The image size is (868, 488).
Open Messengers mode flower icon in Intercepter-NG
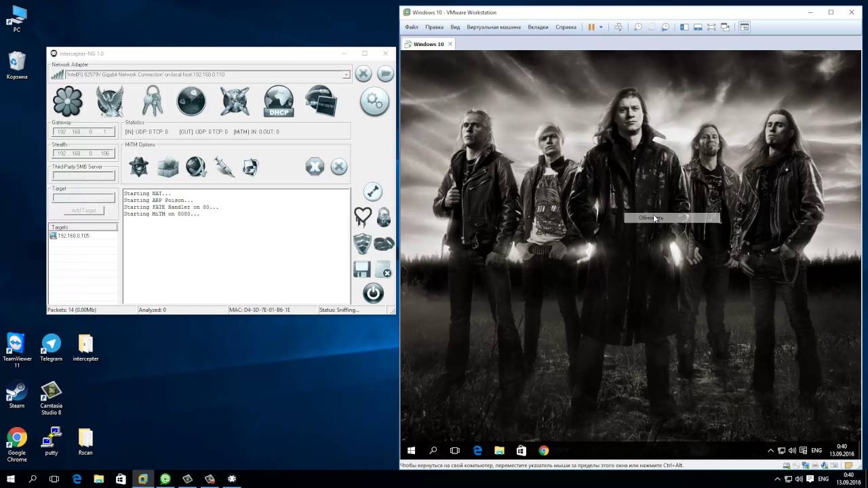pyautogui.click(x=68, y=102)
